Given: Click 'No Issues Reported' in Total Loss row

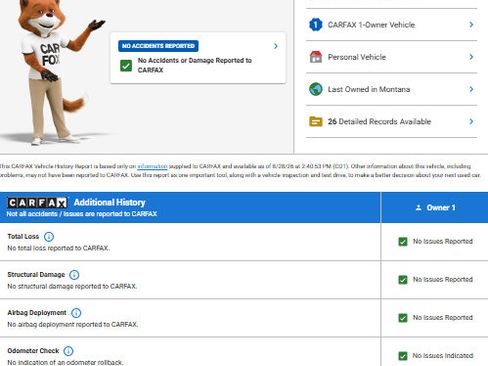Looking at the screenshot, I should coord(443,241).
